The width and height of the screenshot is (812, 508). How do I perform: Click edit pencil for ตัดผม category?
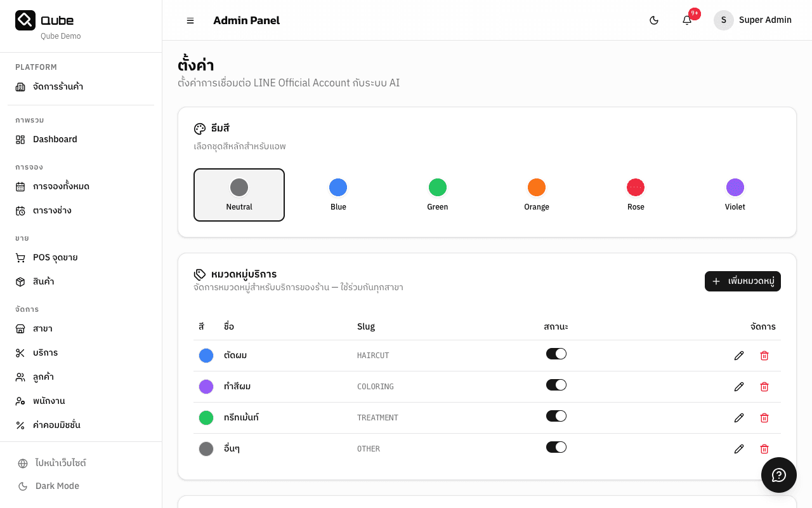(x=738, y=356)
